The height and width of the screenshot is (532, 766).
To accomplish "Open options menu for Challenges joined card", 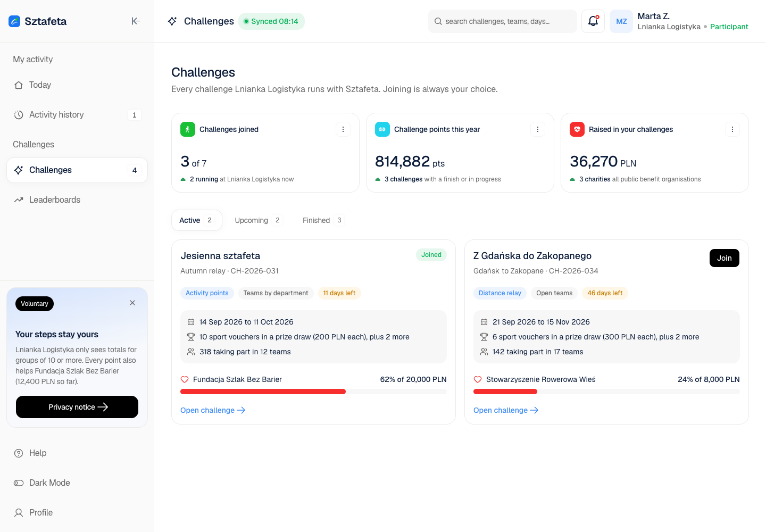I will [343, 129].
